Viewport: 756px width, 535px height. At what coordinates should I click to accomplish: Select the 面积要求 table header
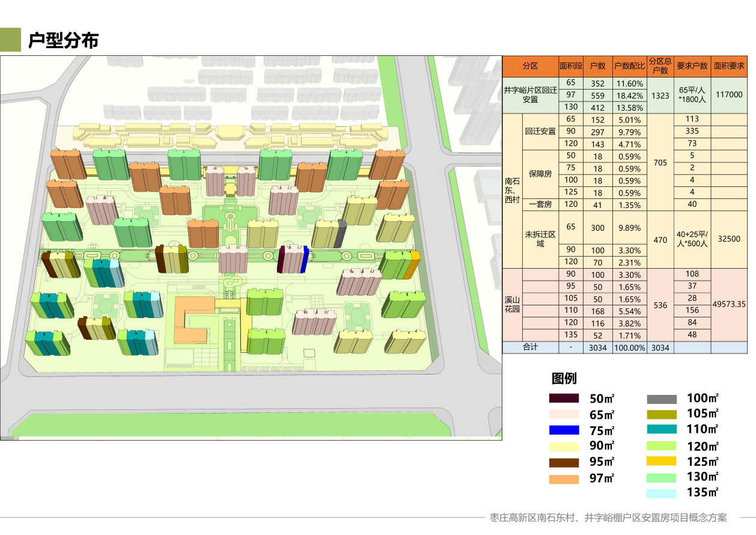729,66
